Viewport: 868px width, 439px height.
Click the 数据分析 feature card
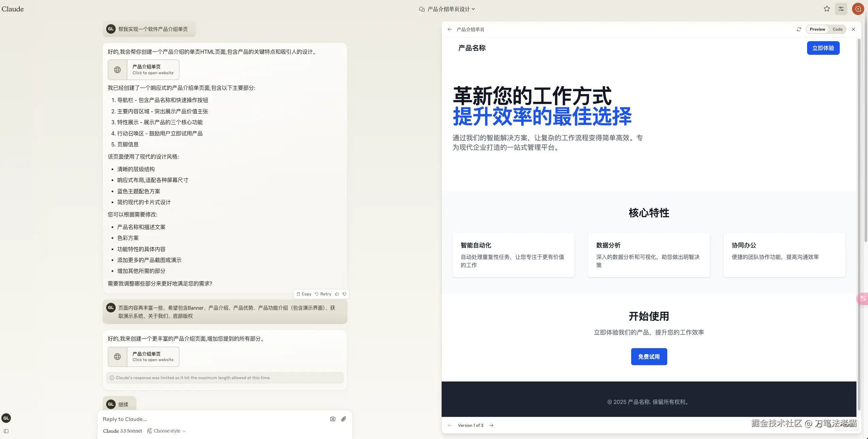649,255
